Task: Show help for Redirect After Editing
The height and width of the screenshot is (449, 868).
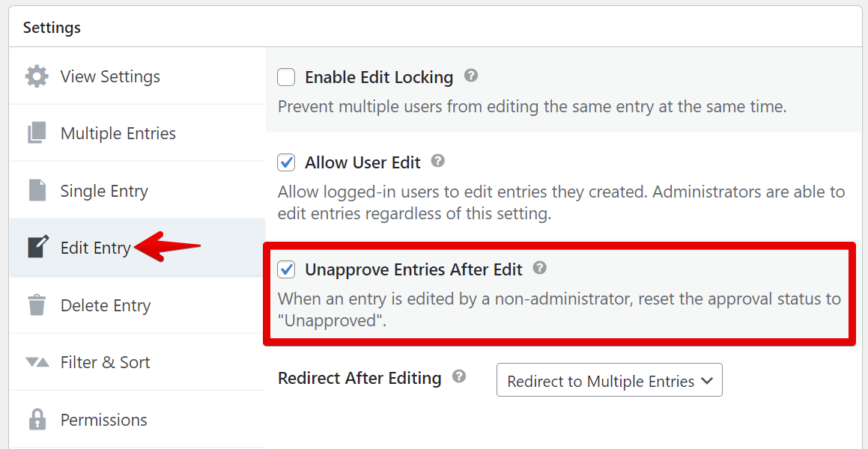Action: (459, 376)
